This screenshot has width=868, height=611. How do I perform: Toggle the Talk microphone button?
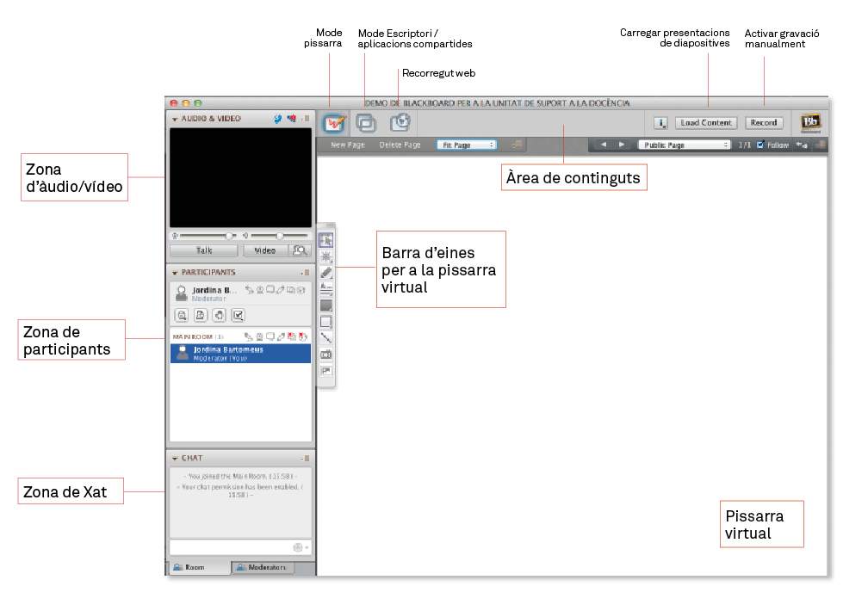click(x=204, y=250)
